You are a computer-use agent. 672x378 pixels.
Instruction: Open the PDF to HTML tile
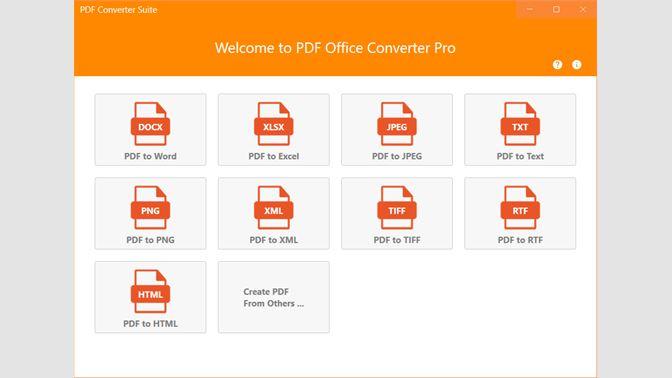click(150, 297)
